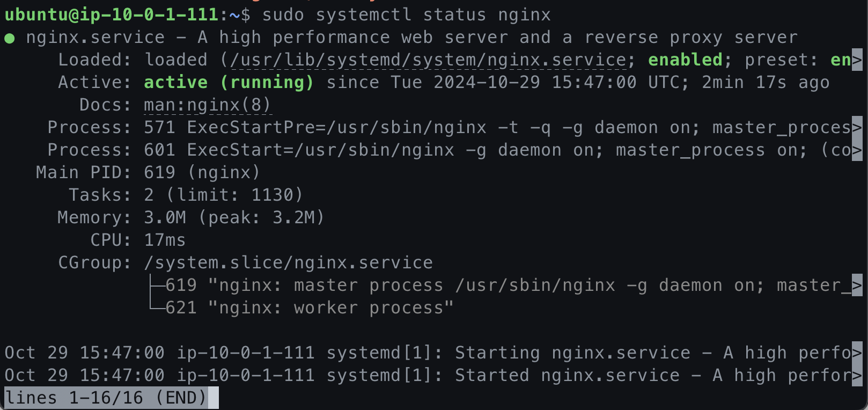The width and height of the screenshot is (868, 410).
Task: Click the 'active (running)' status text
Action: point(229,82)
